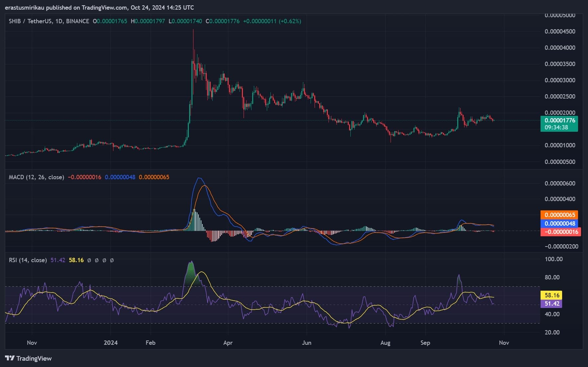This screenshot has width=588, height=367.
Task: Click the orange MACD signal tag 0.00000065
Action: [x=559, y=215]
